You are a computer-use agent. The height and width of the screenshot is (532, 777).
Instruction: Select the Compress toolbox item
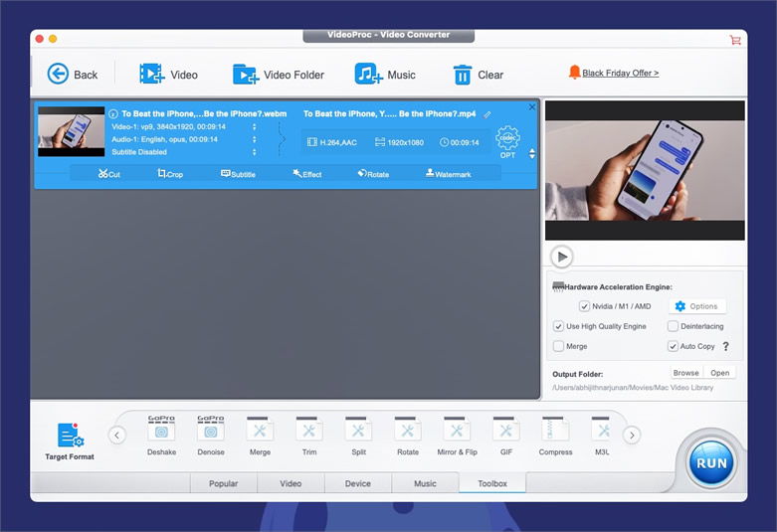tap(555, 435)
